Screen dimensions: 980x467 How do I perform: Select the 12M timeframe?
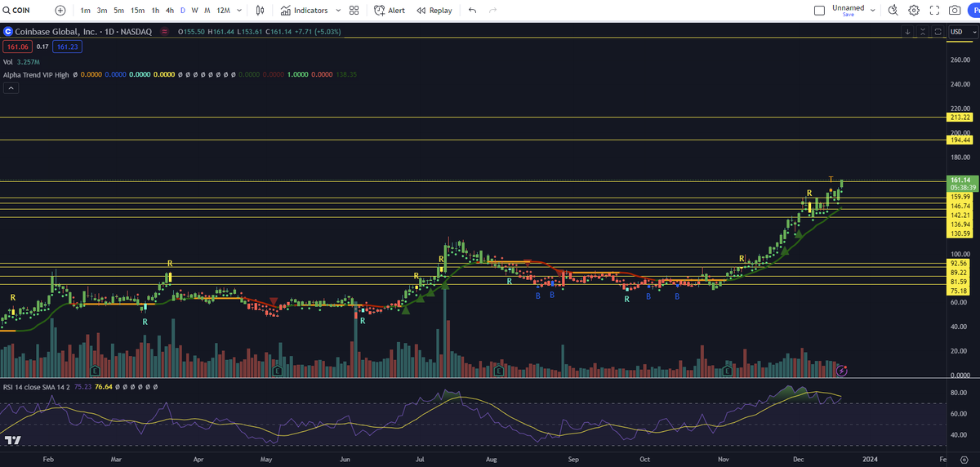[223, 11]
